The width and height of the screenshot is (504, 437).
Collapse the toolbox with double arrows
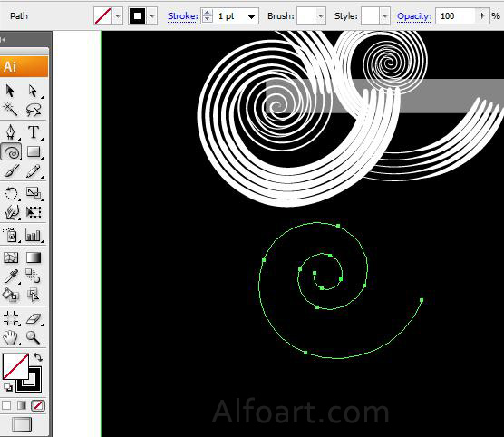tap(4, 40)
